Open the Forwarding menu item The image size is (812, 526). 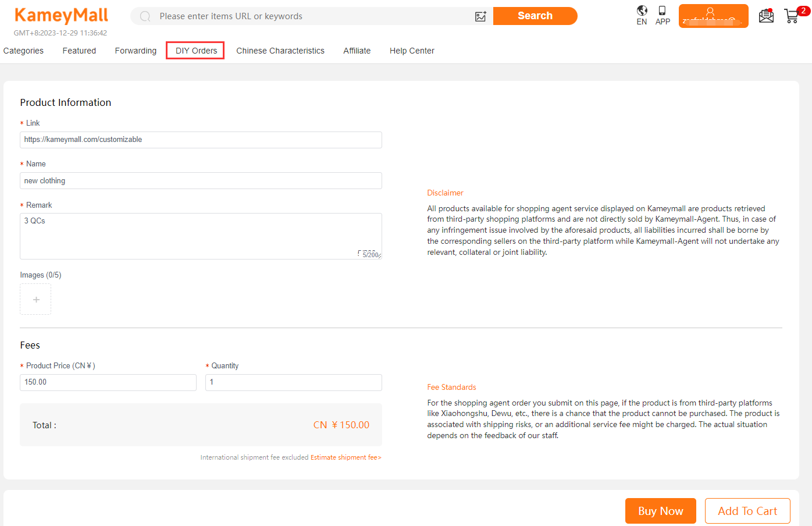136,51
